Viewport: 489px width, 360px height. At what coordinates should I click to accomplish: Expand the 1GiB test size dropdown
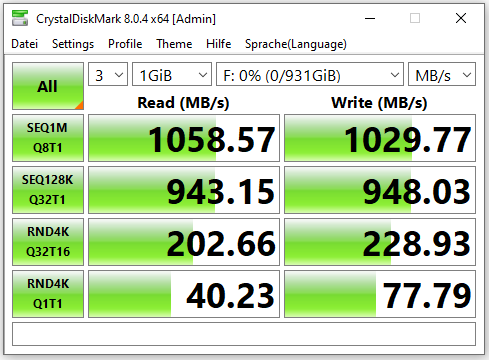point(172,74)
